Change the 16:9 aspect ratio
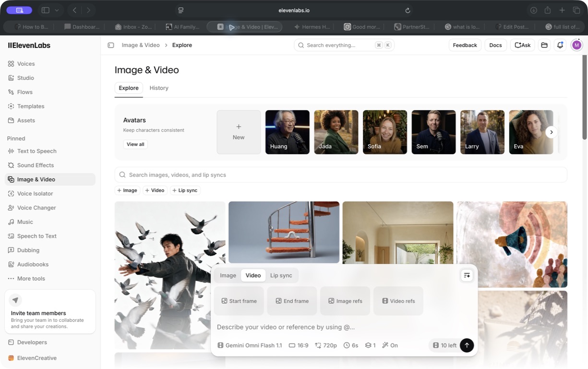 tap(299, 345)
